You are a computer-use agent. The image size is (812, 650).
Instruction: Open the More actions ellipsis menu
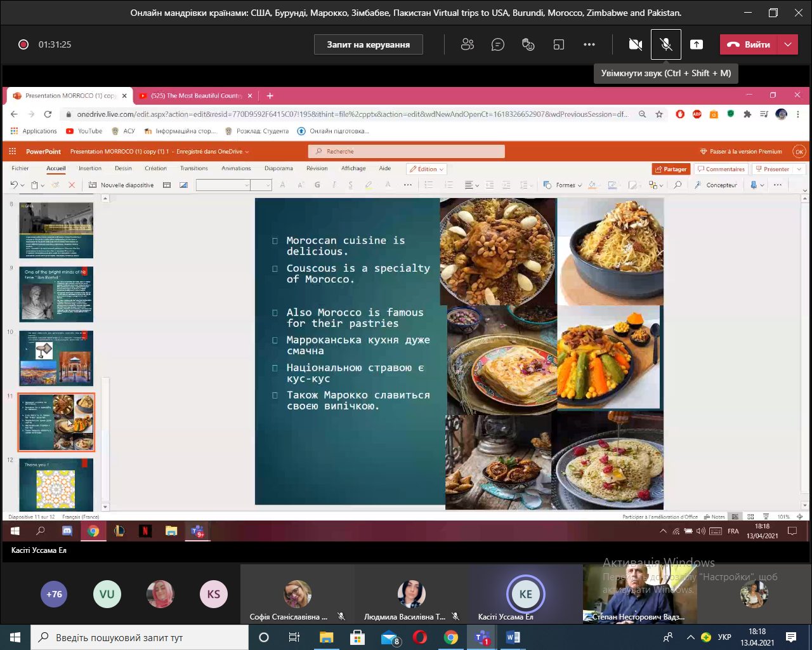[x=589, y=44]
